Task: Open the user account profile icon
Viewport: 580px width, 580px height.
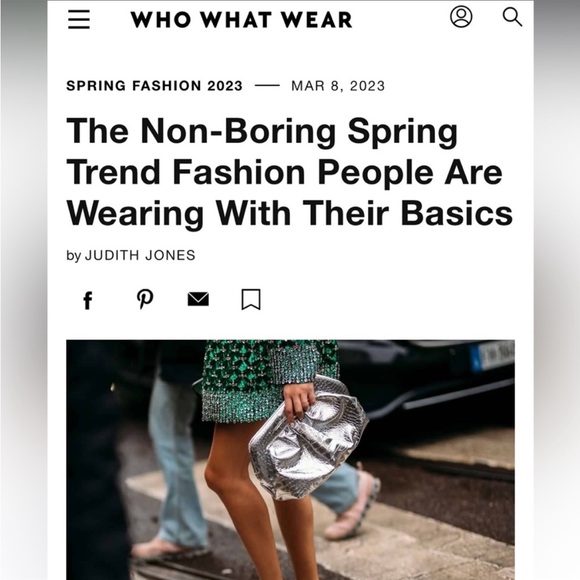Action: (x=461, y=17)
